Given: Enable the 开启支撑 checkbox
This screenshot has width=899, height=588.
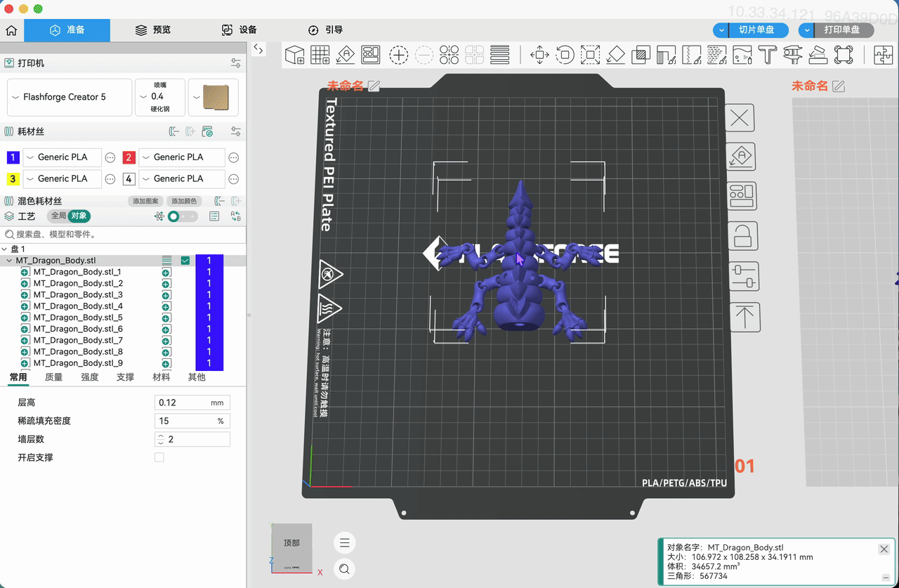Looking at the screenshot, I should 159,457.
